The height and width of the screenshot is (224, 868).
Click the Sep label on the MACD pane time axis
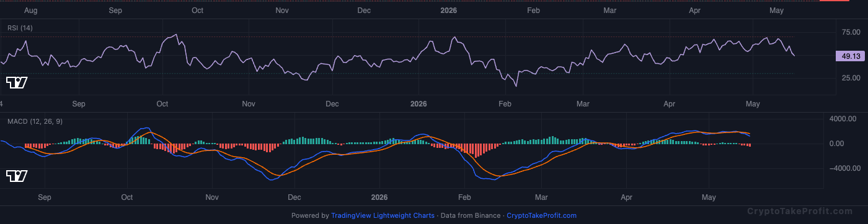pos(44,197)
